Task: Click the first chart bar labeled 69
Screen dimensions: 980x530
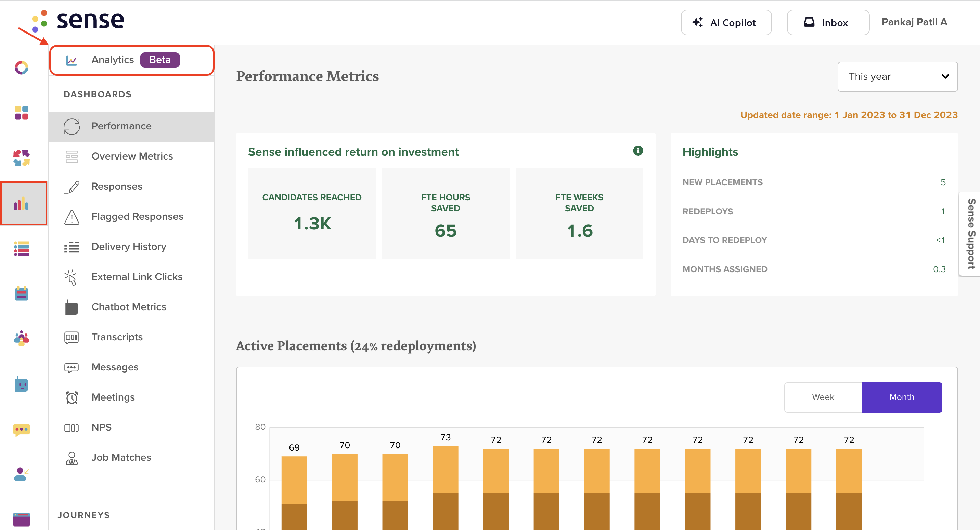Action: 294,493
